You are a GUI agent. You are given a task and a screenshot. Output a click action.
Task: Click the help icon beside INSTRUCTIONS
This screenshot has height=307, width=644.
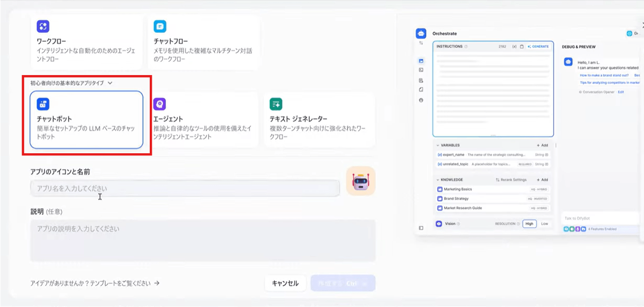pyautogui.click(x=466, y=46)
